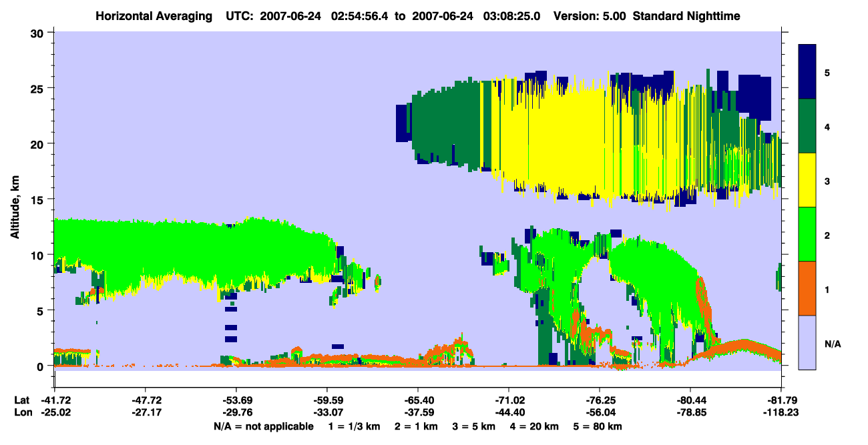
Task: Click '4 = 20 km' in the footer key
Action: click(x=535, y=426)
